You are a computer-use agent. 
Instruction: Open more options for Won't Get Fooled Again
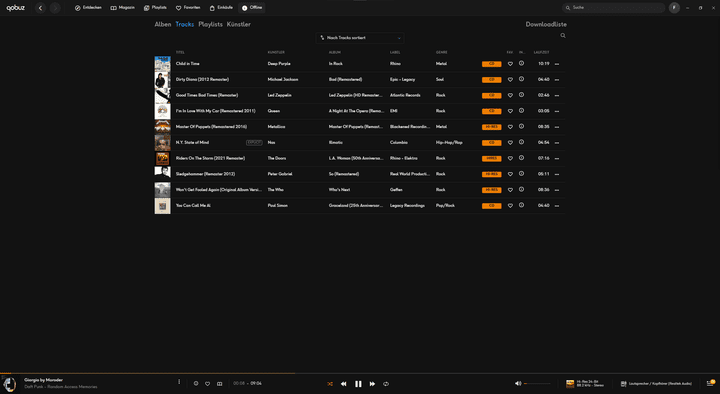(x=557, y=190)
